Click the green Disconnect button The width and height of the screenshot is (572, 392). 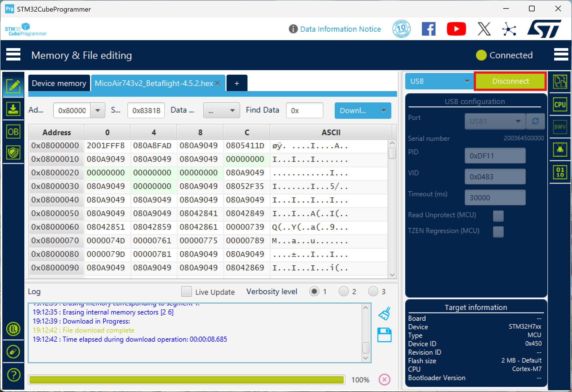coord(510,81)
